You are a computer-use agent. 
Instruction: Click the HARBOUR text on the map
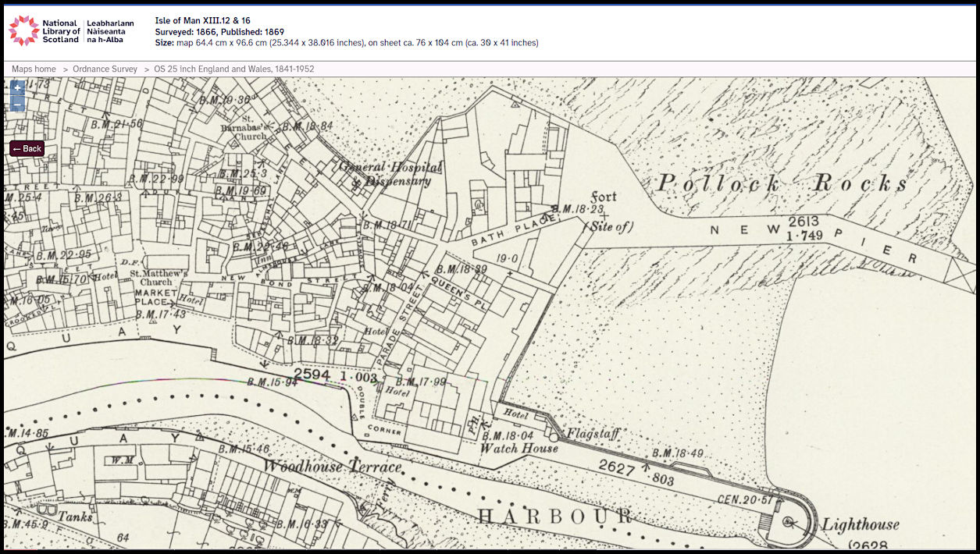click(554, 517)
